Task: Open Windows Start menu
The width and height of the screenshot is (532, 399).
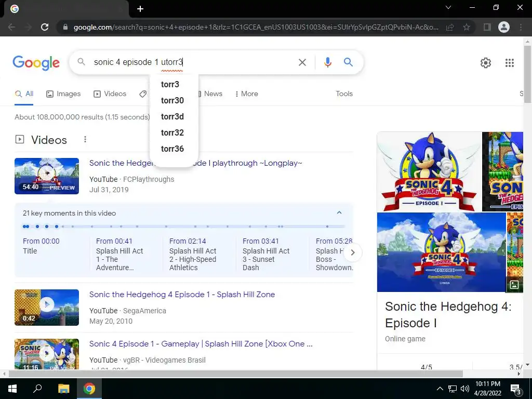Action: pyautogui.click(x=12, y=389)
